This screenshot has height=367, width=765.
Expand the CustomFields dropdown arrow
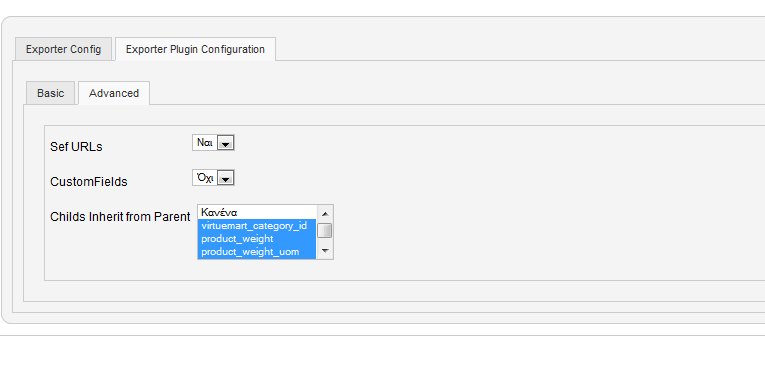tap(225, 179)
